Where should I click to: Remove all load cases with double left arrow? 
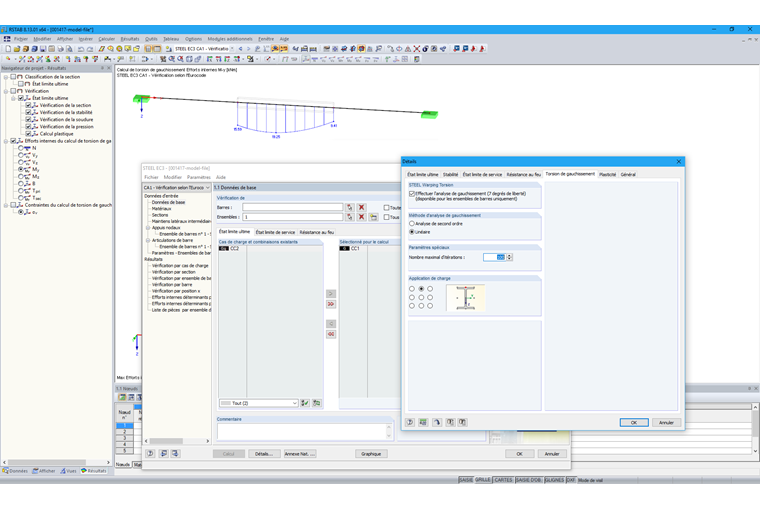[331, 334]
